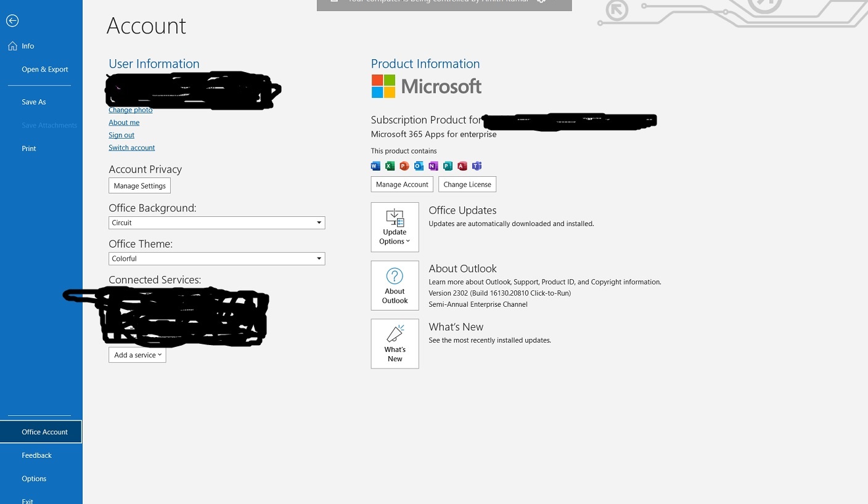Click the PowerPoint app icon
Image resolution: width=868 pixels, height=504 pixels.
point(404,166)
